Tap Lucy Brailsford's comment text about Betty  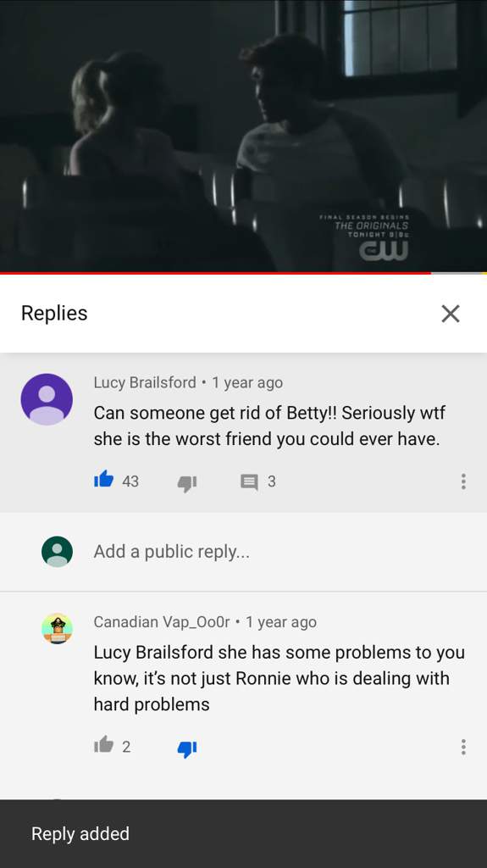click(269, 426)
